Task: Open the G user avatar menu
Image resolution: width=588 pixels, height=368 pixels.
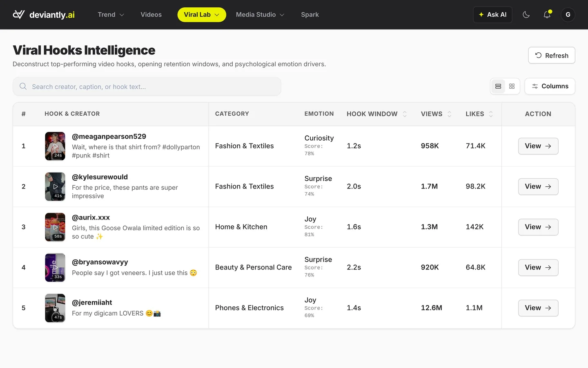Action: [x=568, y=15]
